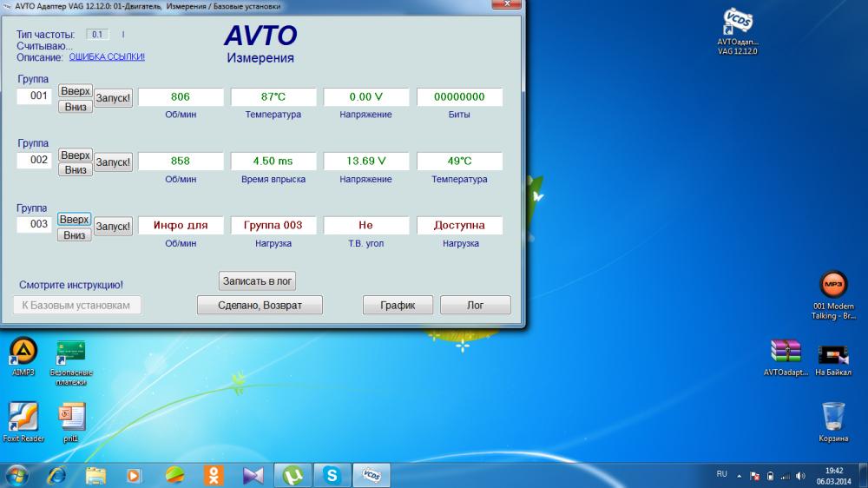Click the volume speaker tray icon
Viewport: 868px width, 488px height.
[800, 476]
